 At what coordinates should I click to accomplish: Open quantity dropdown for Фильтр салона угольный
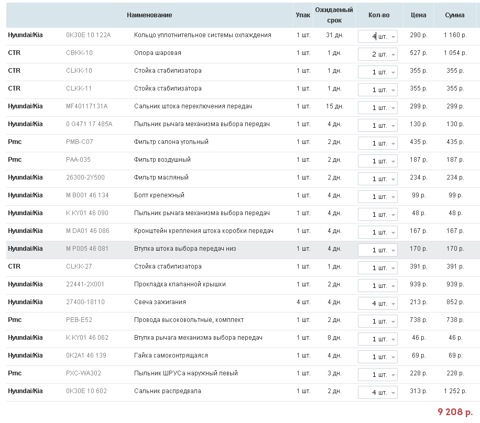click(x=378, y=143)
